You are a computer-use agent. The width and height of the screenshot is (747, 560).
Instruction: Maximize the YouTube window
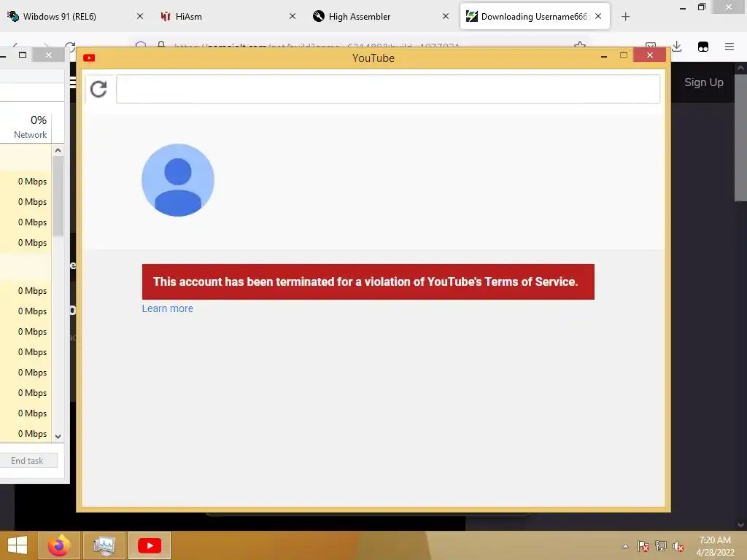[624, 55]
